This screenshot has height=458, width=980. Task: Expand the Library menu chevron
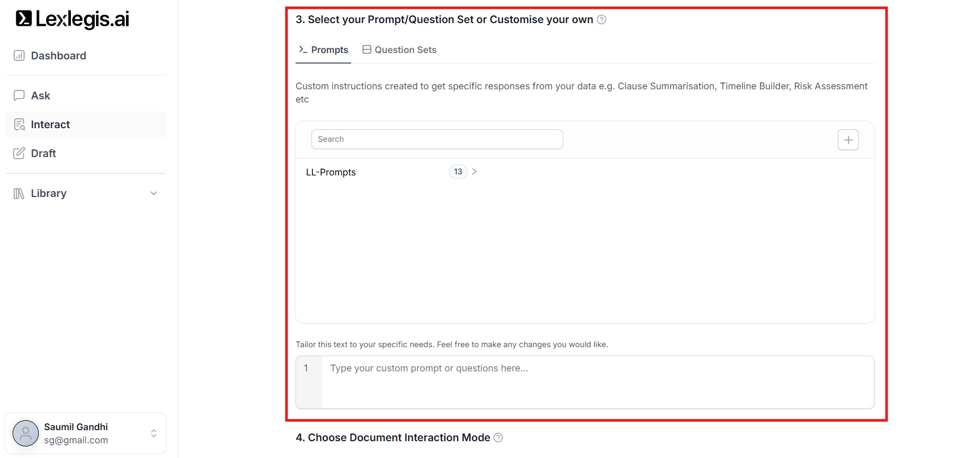154,193
